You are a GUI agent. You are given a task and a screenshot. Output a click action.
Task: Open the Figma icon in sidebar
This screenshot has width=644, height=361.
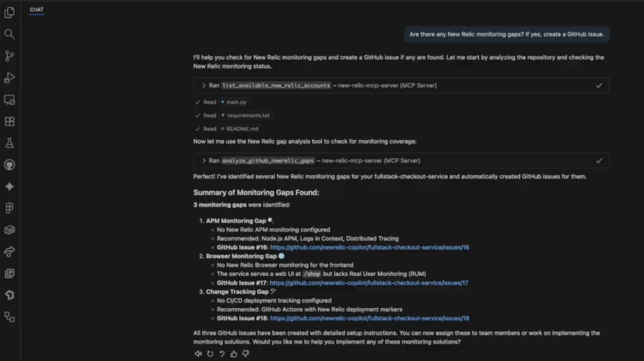[9, 208]
